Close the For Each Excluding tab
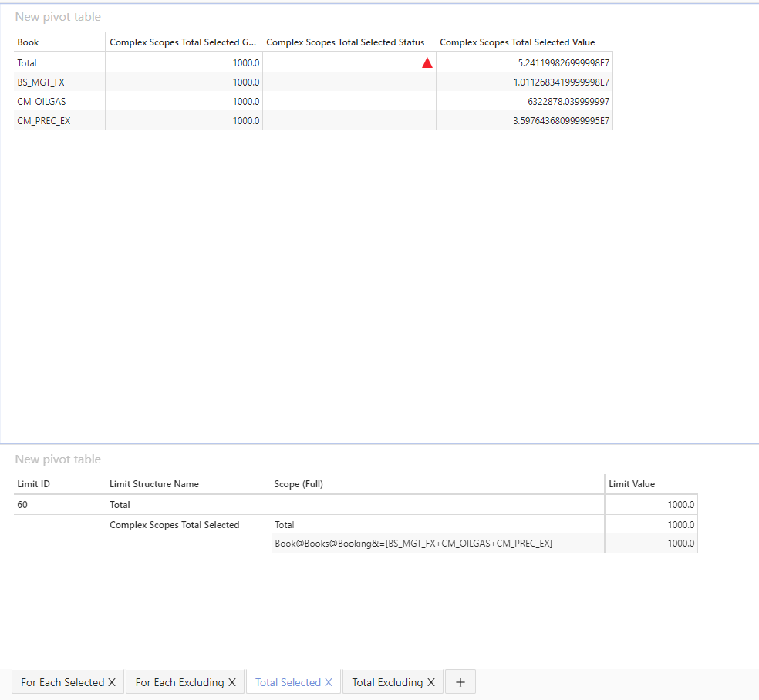Image resolution: width=759 pixels, height=700 pixels. (232, 682)
